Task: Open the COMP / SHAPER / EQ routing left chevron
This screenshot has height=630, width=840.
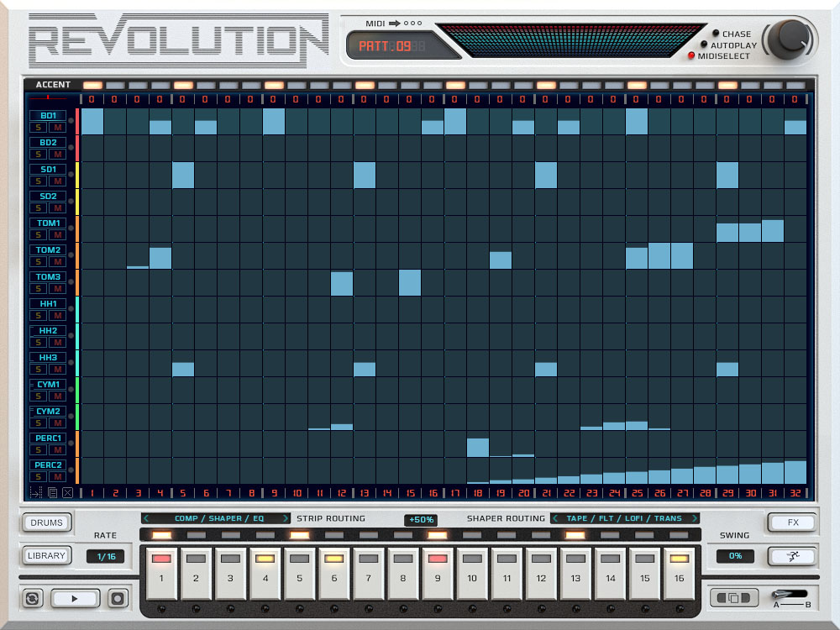Action: (147, 518)
